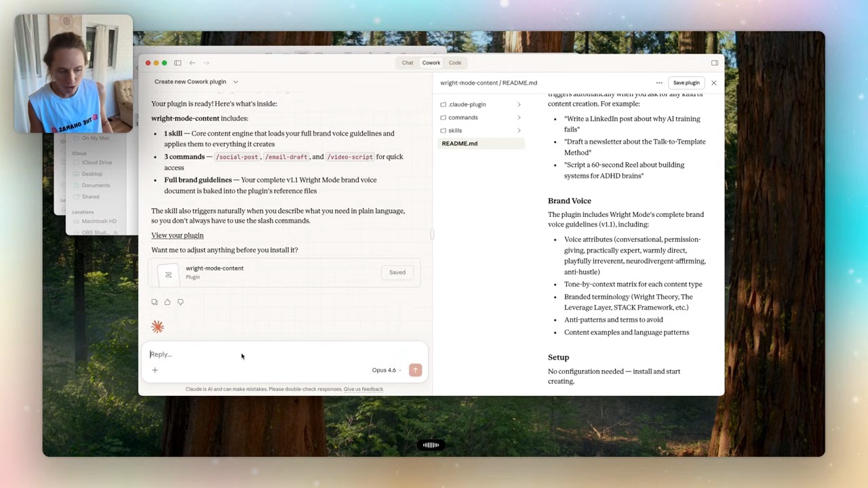
Task: Focus the Reply input field
Action: click(285, 354)
